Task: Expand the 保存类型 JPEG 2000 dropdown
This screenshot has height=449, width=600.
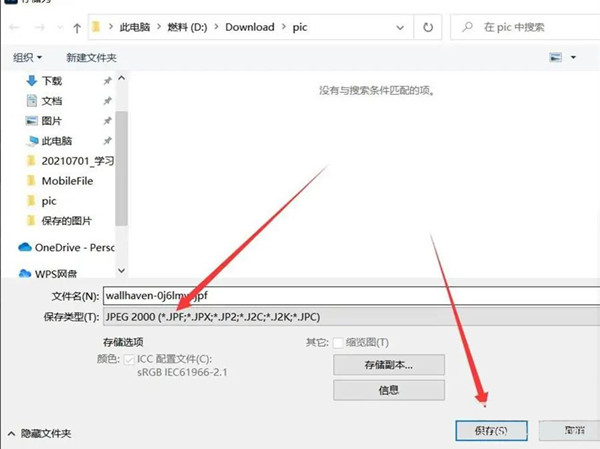Action: point(350,317)
